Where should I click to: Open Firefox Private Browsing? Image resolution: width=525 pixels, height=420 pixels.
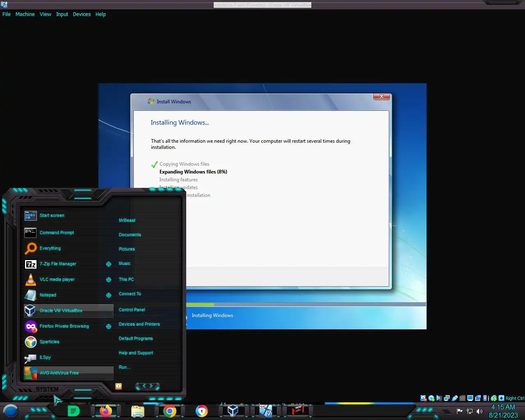pyautogui.click(x=64, y=326)
